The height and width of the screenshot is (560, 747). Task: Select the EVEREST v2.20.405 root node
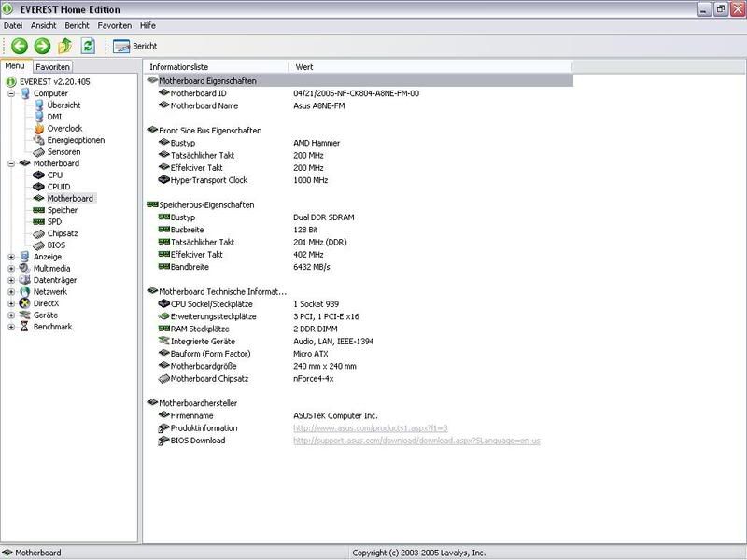55,82
